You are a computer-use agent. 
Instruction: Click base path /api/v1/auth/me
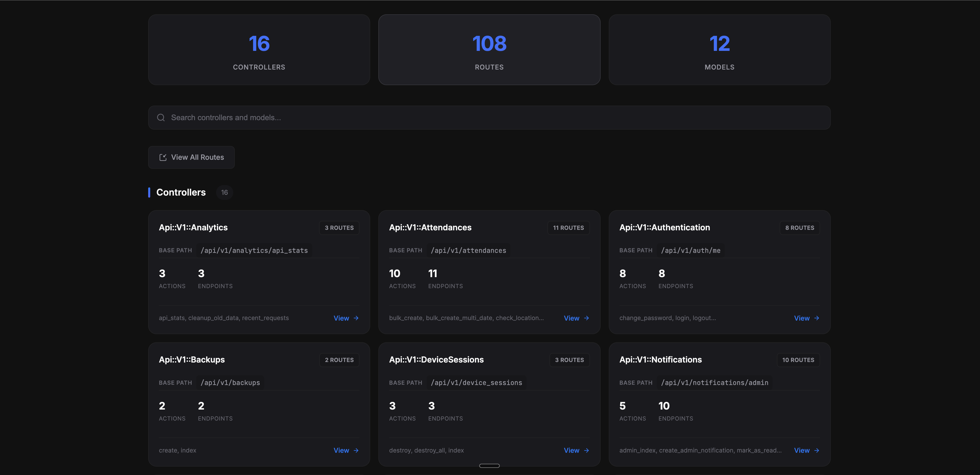(x=691, y=251)
